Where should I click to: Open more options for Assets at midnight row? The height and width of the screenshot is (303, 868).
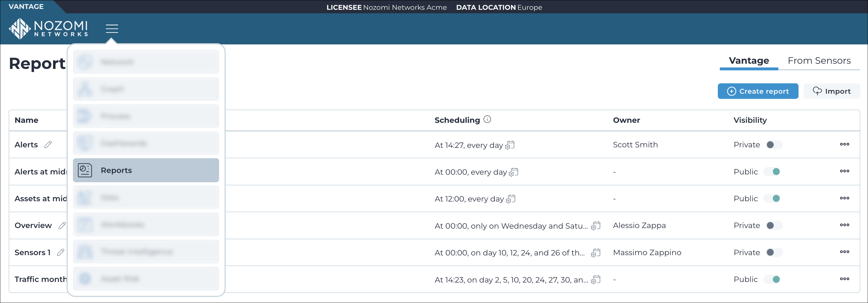(844, 198)
